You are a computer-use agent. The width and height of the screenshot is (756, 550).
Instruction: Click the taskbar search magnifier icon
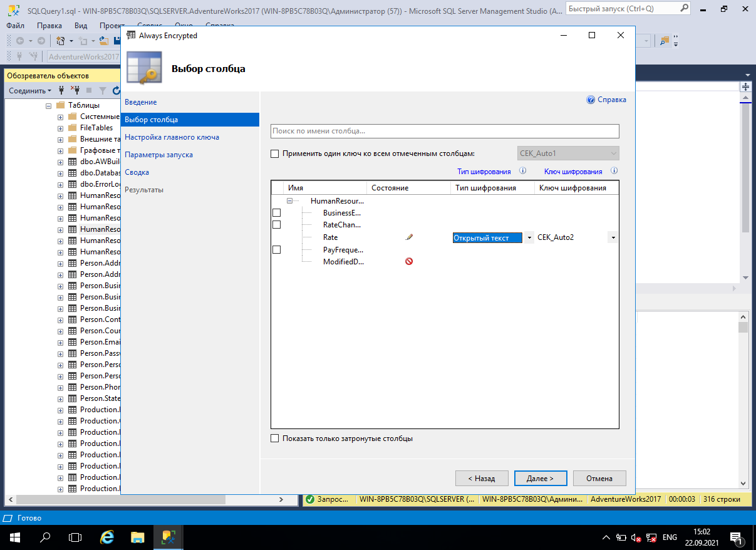[45, 537]
